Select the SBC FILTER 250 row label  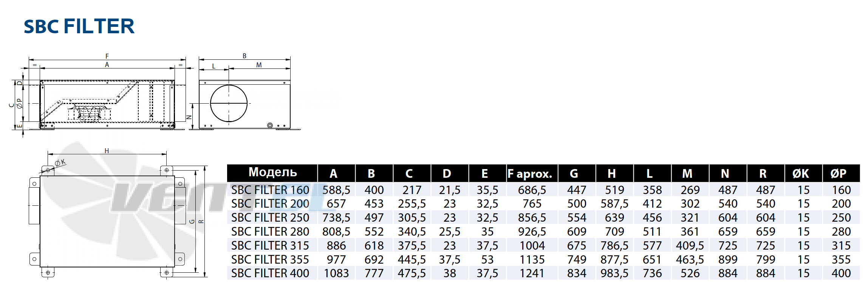[270, 218]
